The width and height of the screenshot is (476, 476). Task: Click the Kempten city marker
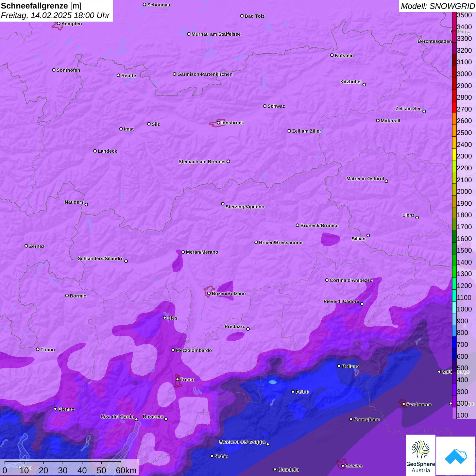click(58, 23)
